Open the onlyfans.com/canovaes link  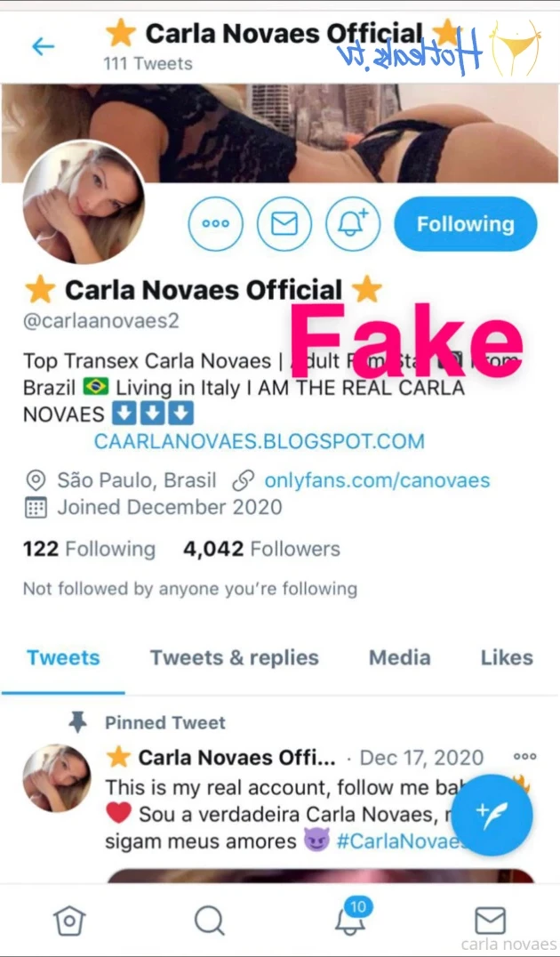coord(377,480)
